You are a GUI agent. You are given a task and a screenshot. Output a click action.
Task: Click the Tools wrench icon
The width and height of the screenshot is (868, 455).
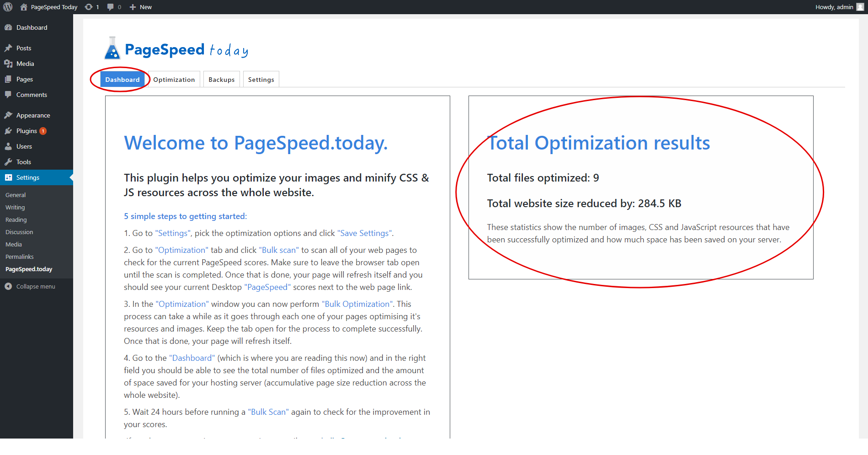8,162
